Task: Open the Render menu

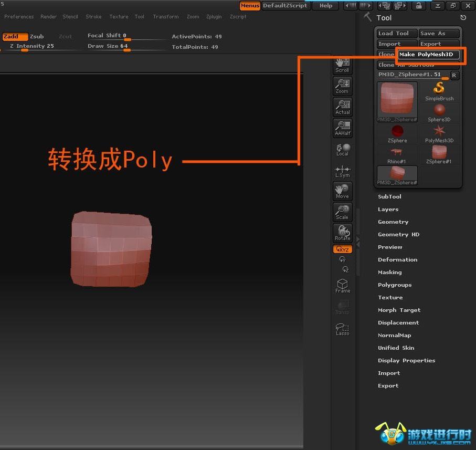Action: [49, 17]
